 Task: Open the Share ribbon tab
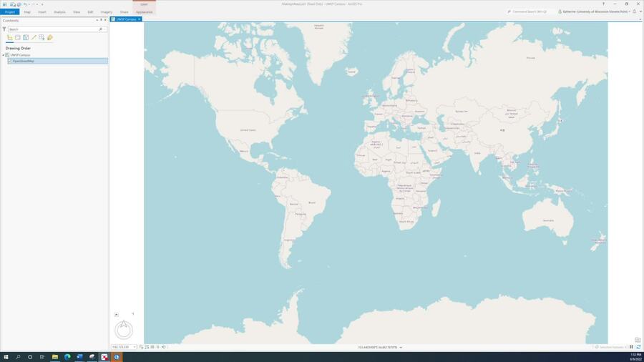124,12
